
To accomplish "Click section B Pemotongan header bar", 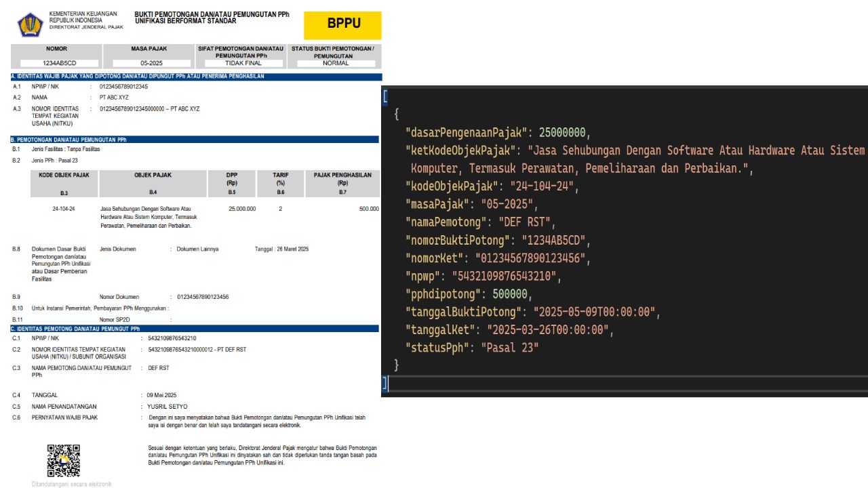I will coord(195,140).
